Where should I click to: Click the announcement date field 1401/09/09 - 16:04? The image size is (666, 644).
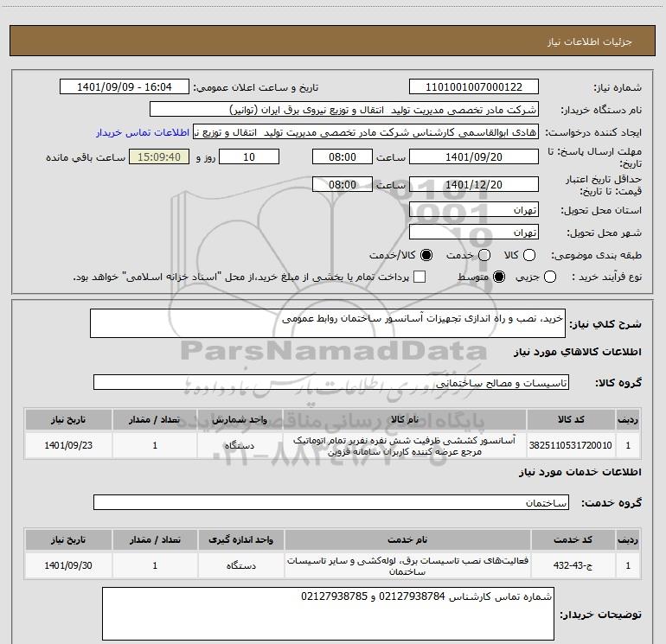pyautogui.click(x=125, y=87)
